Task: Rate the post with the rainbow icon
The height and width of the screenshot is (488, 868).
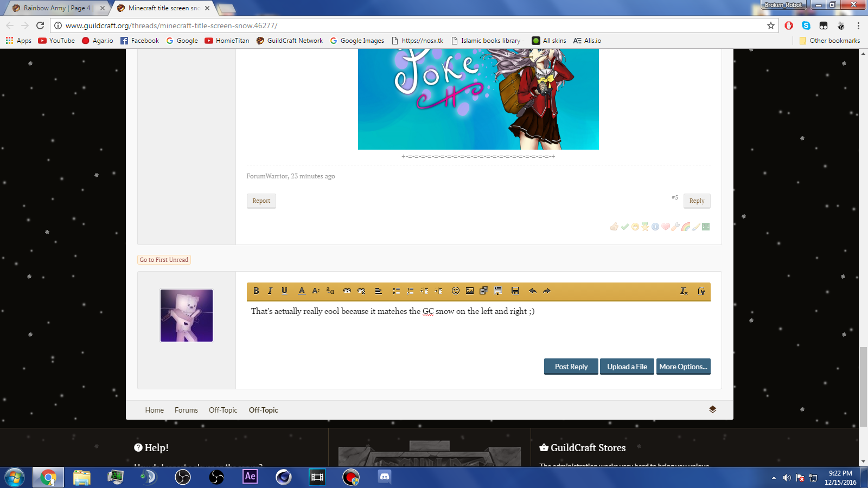Action: 686,227
